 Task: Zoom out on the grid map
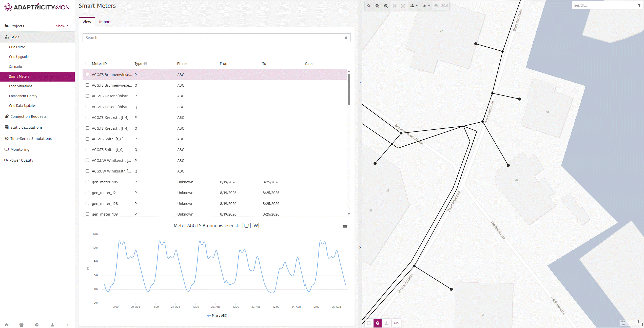377,6
